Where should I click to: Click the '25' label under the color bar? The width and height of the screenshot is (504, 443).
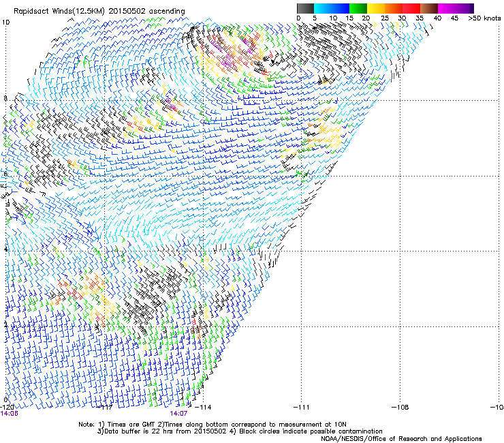pyautogui.click(x=385, y=18)
